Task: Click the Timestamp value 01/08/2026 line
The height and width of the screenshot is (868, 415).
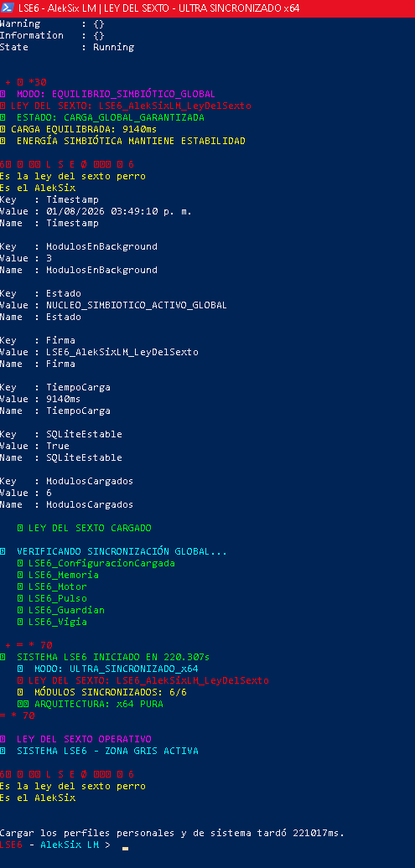Action: (x=96, y=211)
